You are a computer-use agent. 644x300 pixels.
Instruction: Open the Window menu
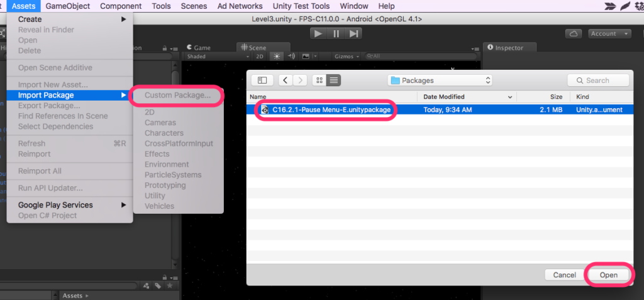pyautogui.click(x=354, y=6)
